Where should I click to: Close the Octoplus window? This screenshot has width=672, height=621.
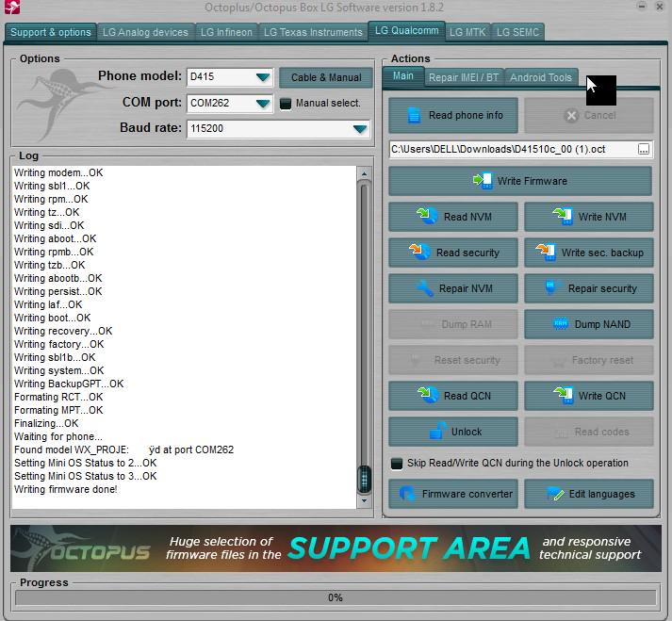[660, 6]
